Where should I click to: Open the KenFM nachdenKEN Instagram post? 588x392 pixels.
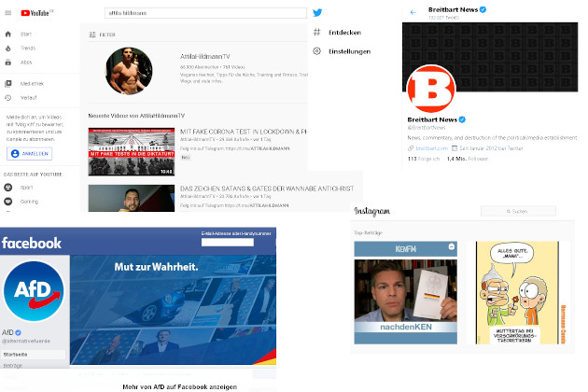[405, 292]
